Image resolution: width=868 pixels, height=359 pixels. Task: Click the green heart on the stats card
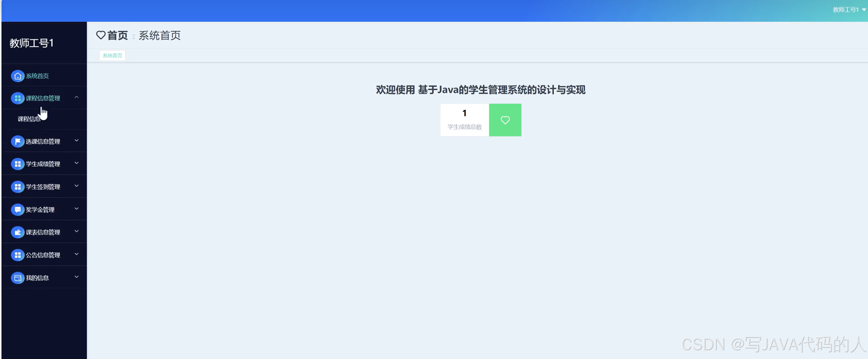pyautogui.click(x=505, y=120)
